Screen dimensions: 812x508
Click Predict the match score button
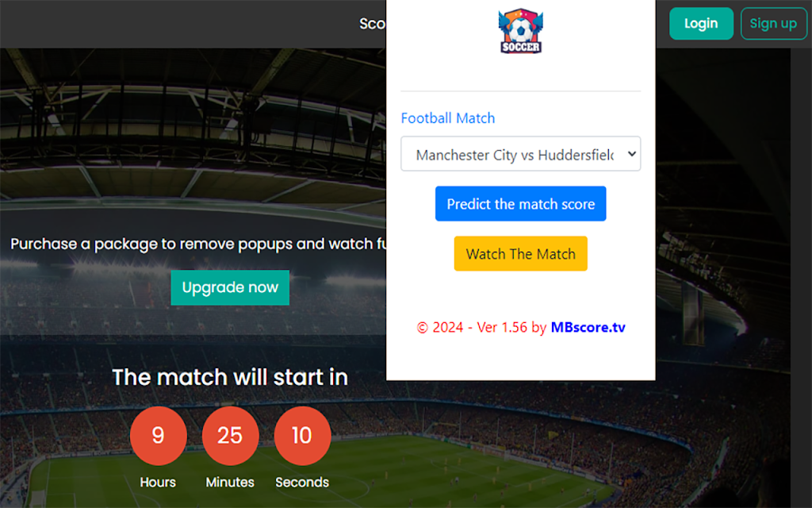[x=520, y=204]
